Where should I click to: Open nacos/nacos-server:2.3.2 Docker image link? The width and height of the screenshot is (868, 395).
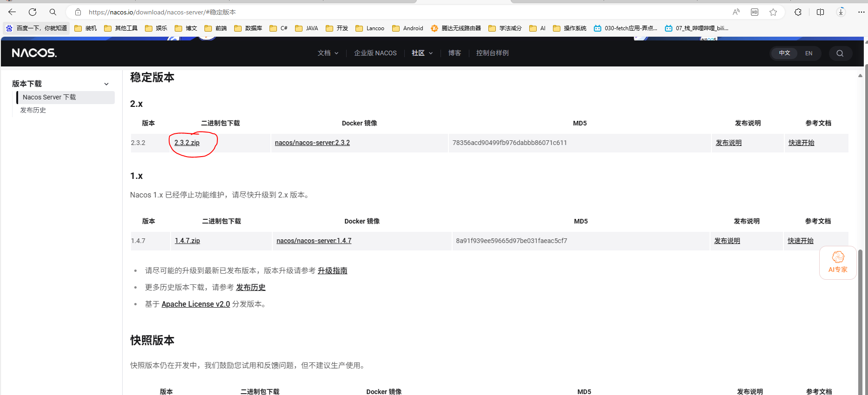coord(312,143)
